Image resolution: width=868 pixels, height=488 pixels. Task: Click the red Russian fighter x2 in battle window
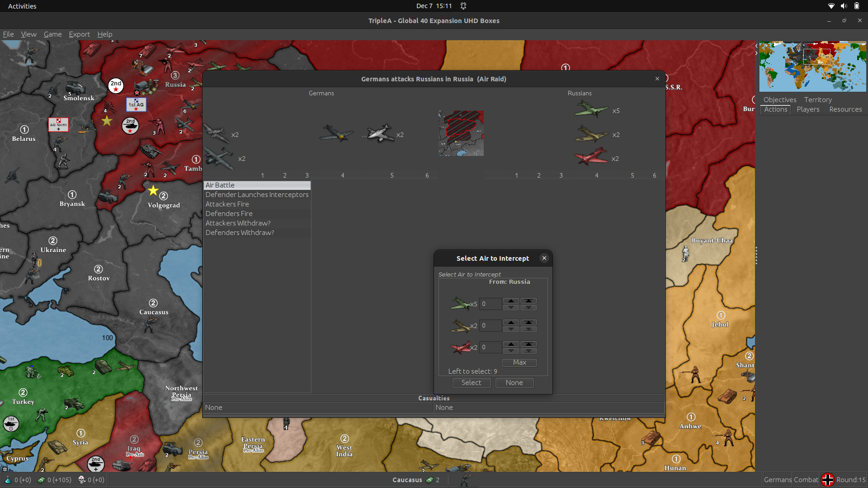point(591,157)
